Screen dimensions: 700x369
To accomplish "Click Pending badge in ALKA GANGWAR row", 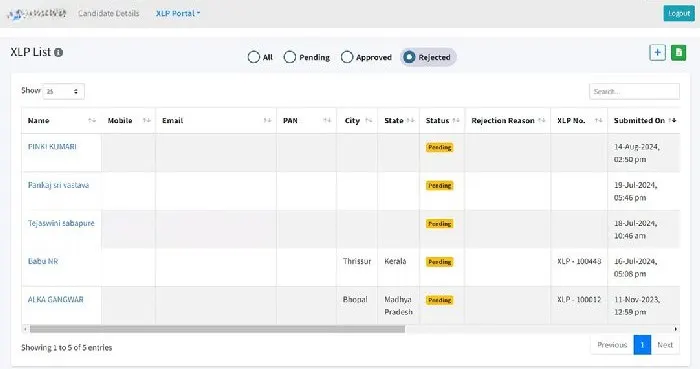I will click(x=440, y=300).
